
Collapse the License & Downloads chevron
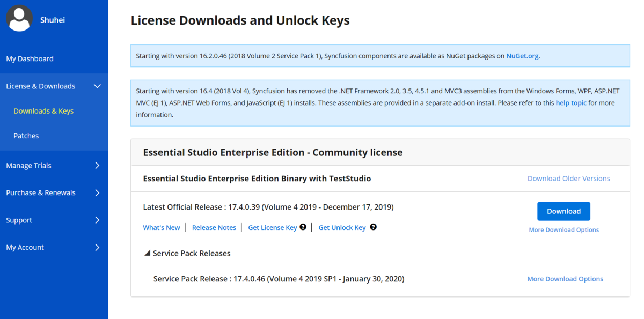click(97, 86)
